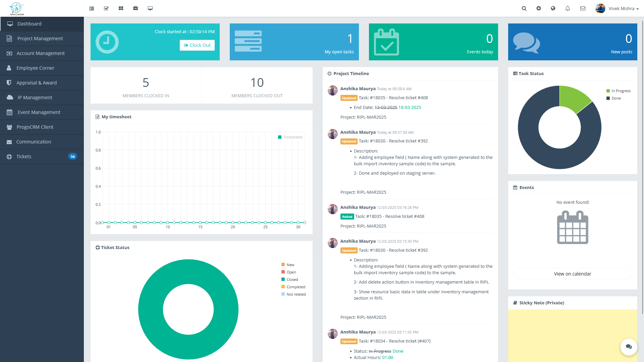The height and width of the screenshot is (362, 644).
Task: Open the Communication sidebar menu item
Action: (x=34, y=142)
